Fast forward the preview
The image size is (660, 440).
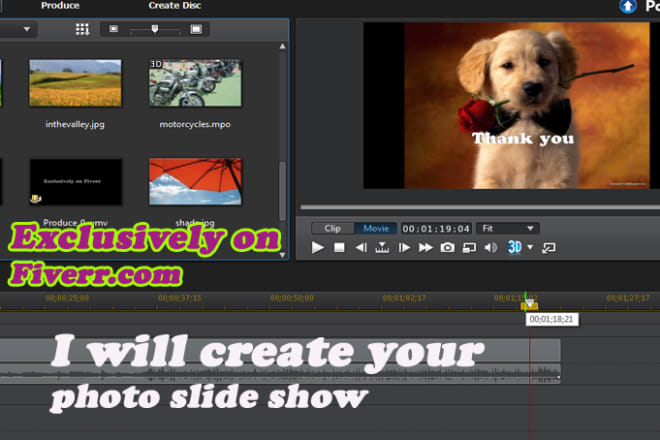[426, 248]
